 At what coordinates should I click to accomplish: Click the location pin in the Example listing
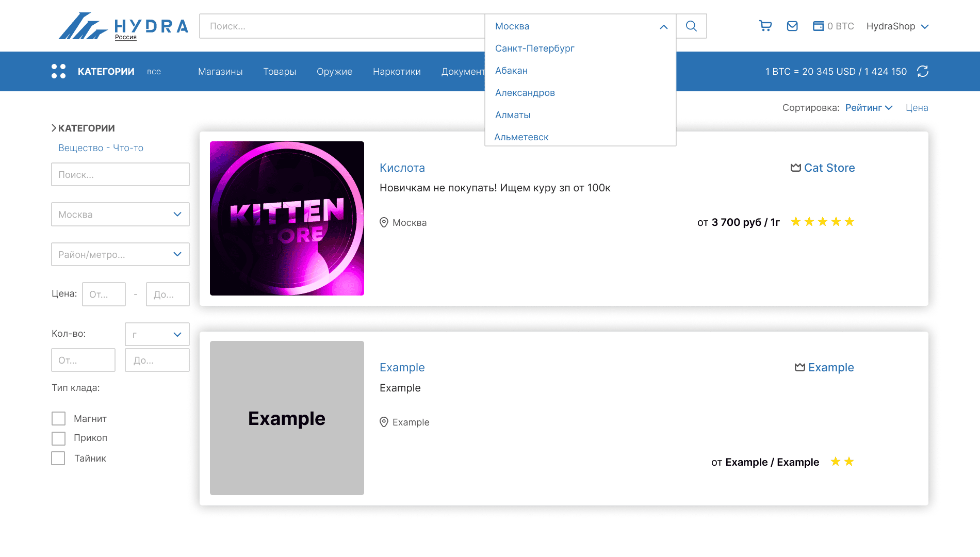point(384,422)
